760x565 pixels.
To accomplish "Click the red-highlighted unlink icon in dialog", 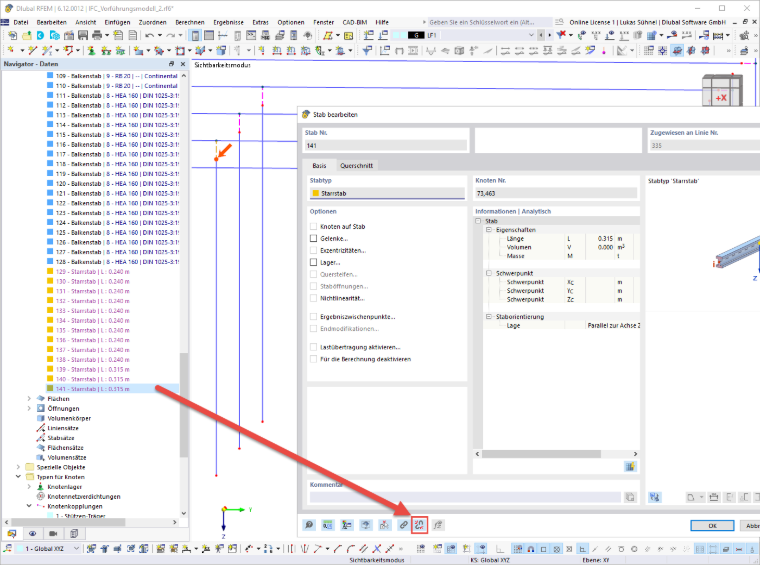I will point(419,525).
